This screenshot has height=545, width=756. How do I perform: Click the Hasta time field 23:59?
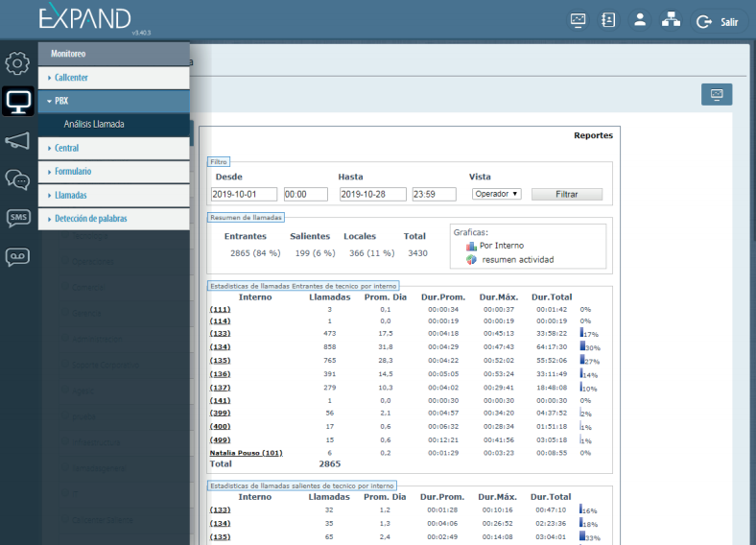point(434,195)
